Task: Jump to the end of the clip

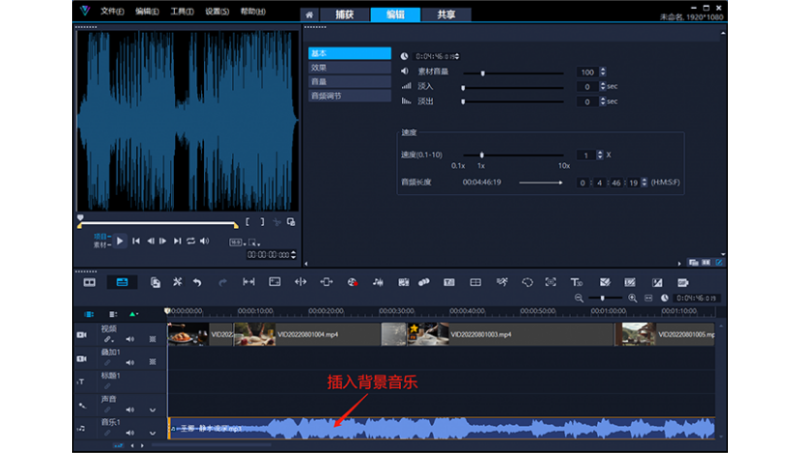Action: [177, 241]
